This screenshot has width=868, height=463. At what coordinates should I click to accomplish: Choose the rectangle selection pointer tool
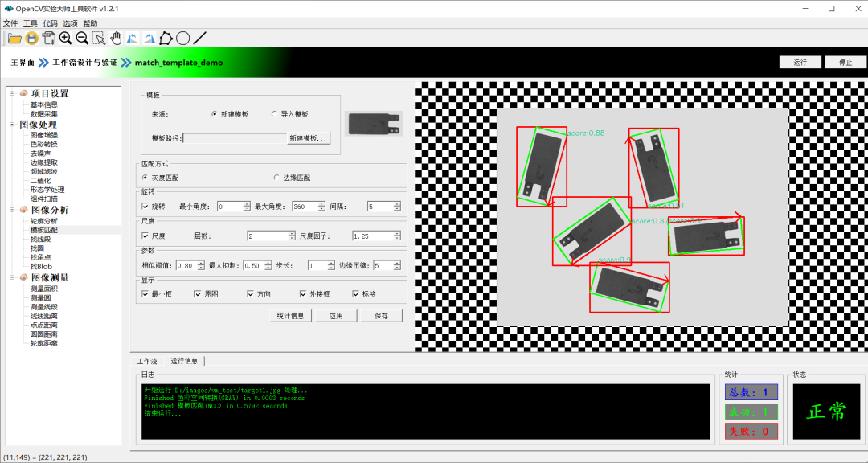tap(99, 39)
